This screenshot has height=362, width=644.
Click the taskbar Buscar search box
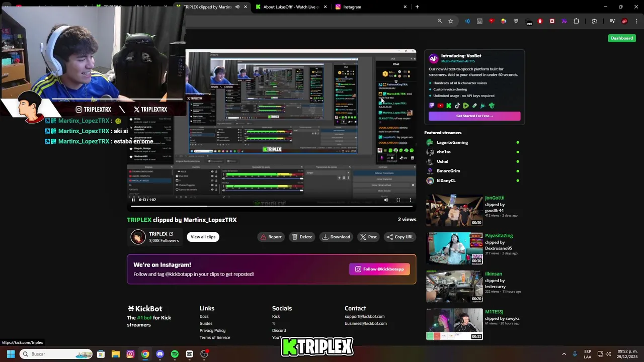[x=56, y=354]
